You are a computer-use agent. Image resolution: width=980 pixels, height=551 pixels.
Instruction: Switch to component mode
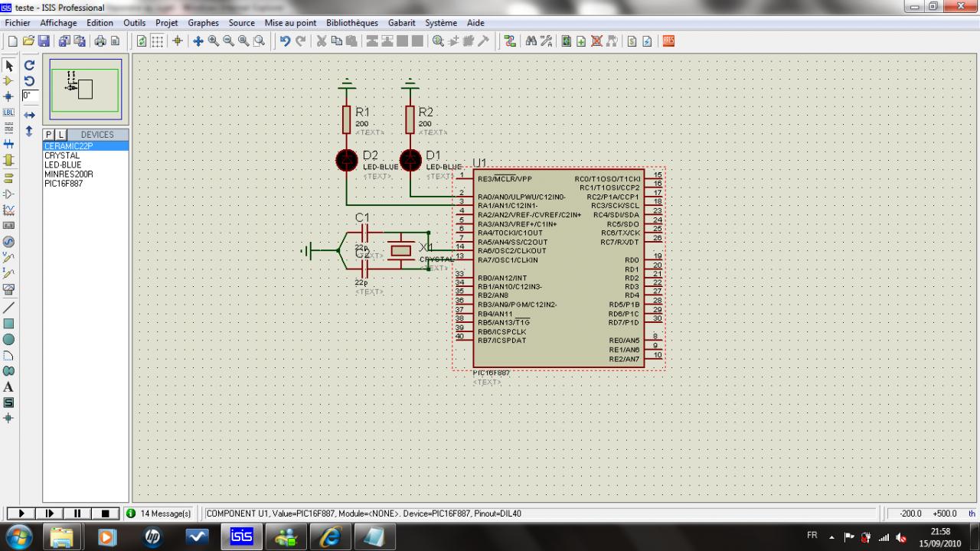(9, 80)
